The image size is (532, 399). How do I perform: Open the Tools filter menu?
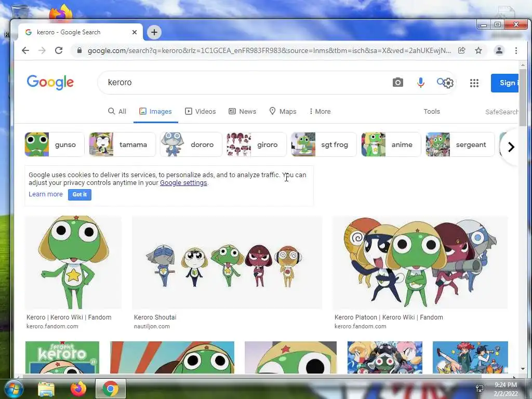432,111
